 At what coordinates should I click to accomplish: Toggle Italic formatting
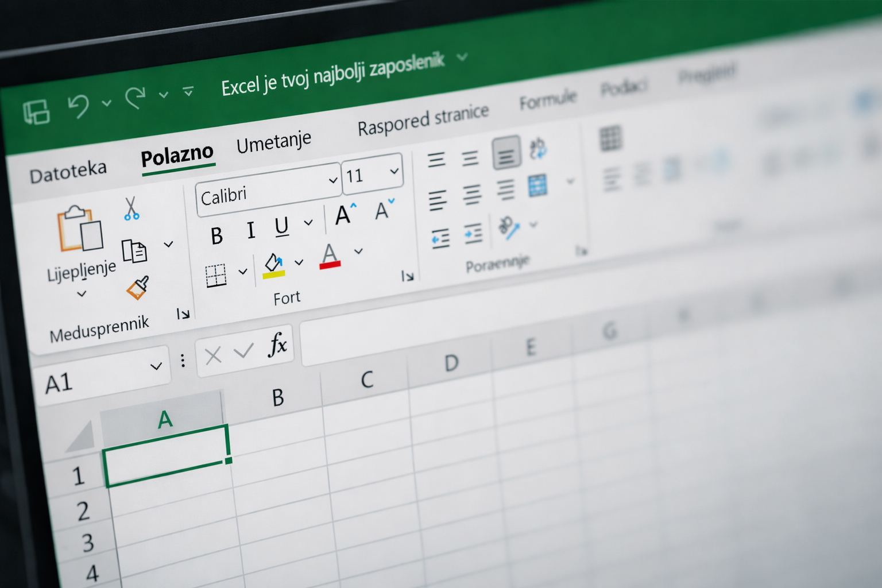pos(250,230)
